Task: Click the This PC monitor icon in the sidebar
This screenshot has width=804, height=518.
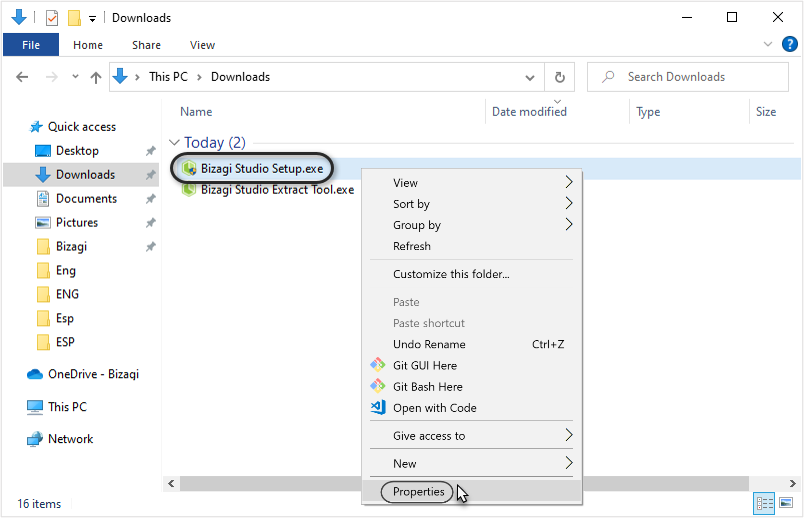Action: (35, 407)
